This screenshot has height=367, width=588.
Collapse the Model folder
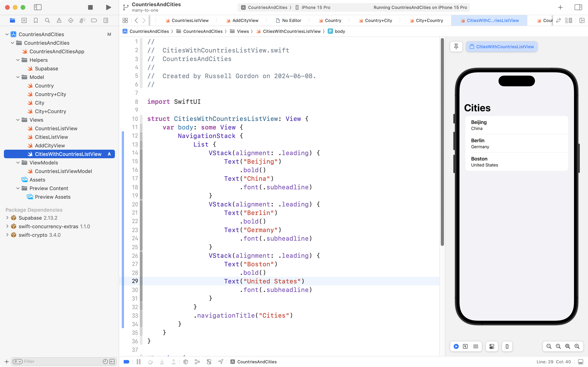[x=17, y=77]
